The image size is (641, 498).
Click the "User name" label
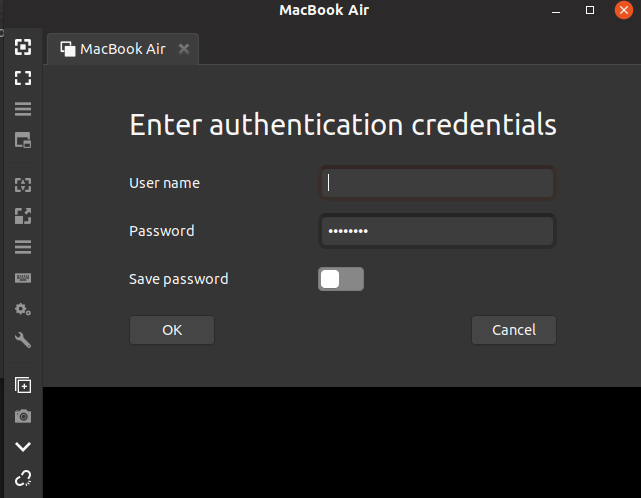tap(164, 183)
